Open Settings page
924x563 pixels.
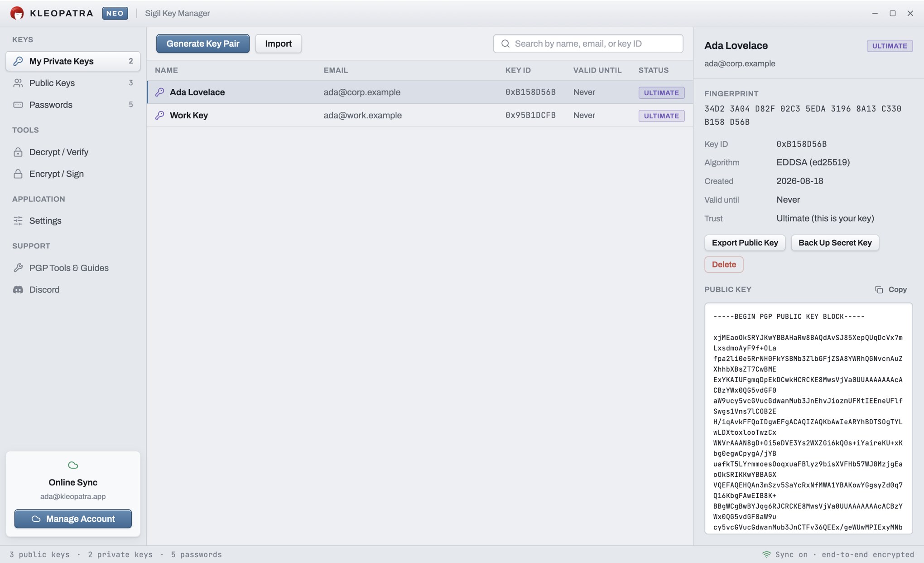[73, 221]
